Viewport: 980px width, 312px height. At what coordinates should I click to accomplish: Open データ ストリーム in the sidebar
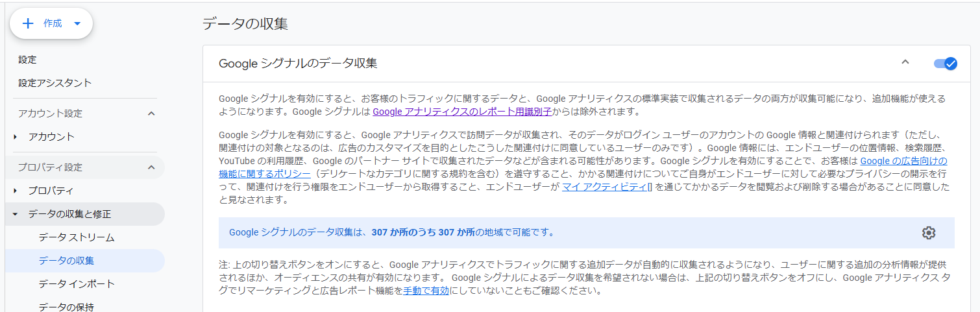[x=77, y=237]
